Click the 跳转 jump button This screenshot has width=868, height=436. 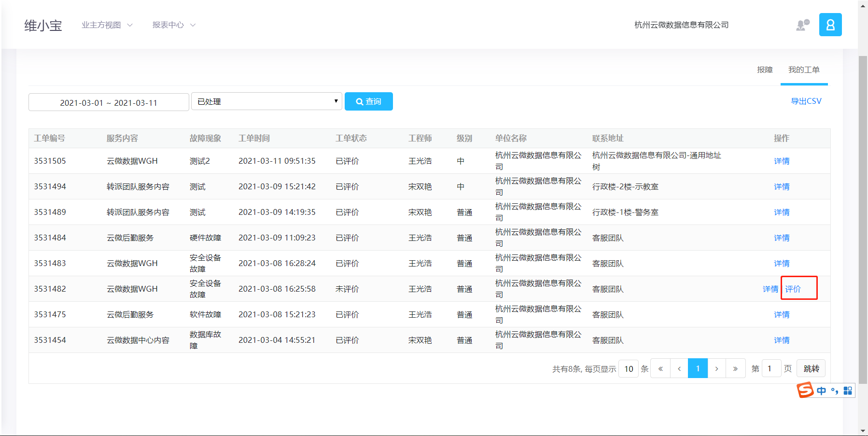click(811, 368)
